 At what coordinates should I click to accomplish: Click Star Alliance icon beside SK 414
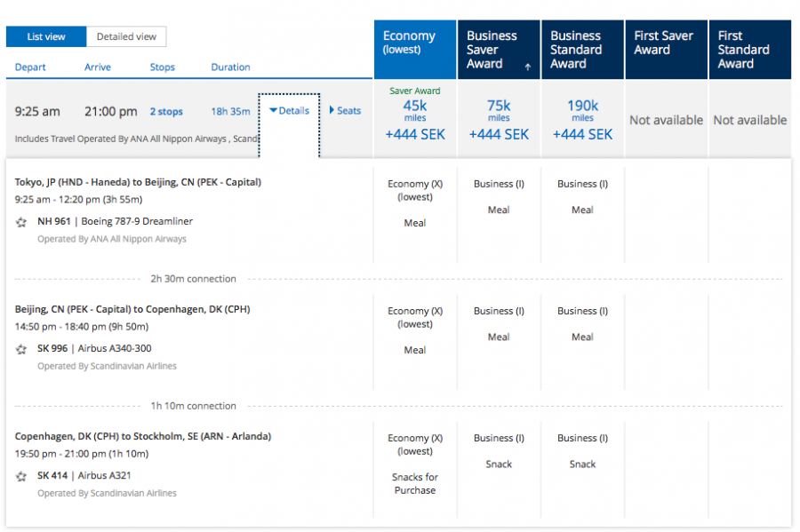(21, 476)
